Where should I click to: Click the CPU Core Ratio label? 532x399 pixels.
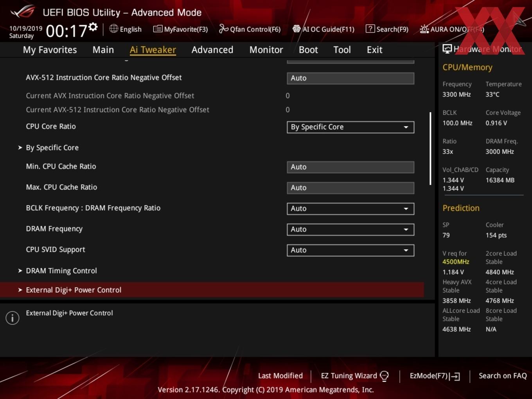51,126
